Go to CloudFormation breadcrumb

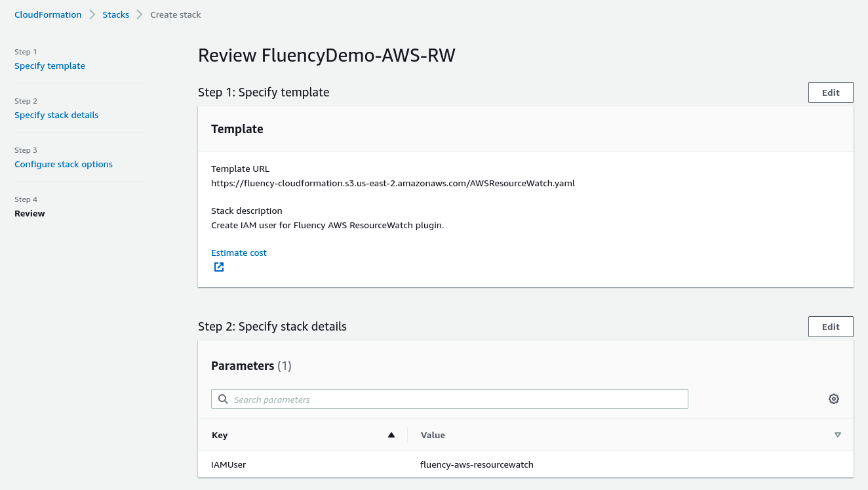click(48, 14)
